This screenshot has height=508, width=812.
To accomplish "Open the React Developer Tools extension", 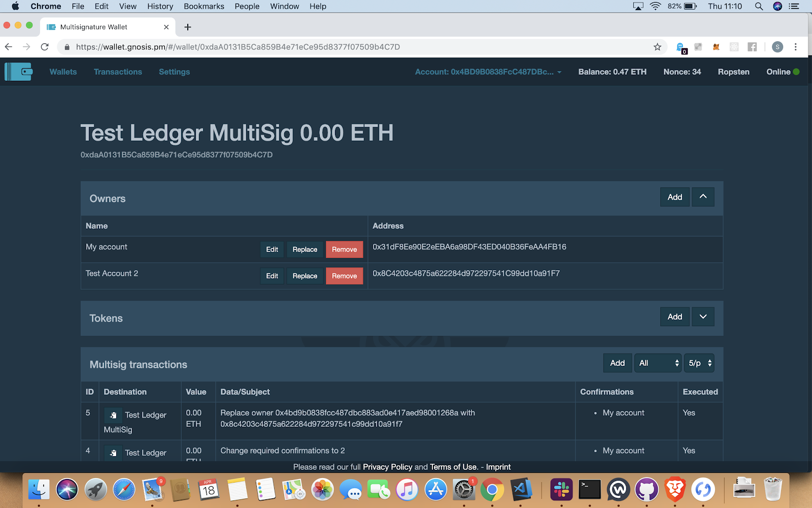I will [x=734, y=47].
